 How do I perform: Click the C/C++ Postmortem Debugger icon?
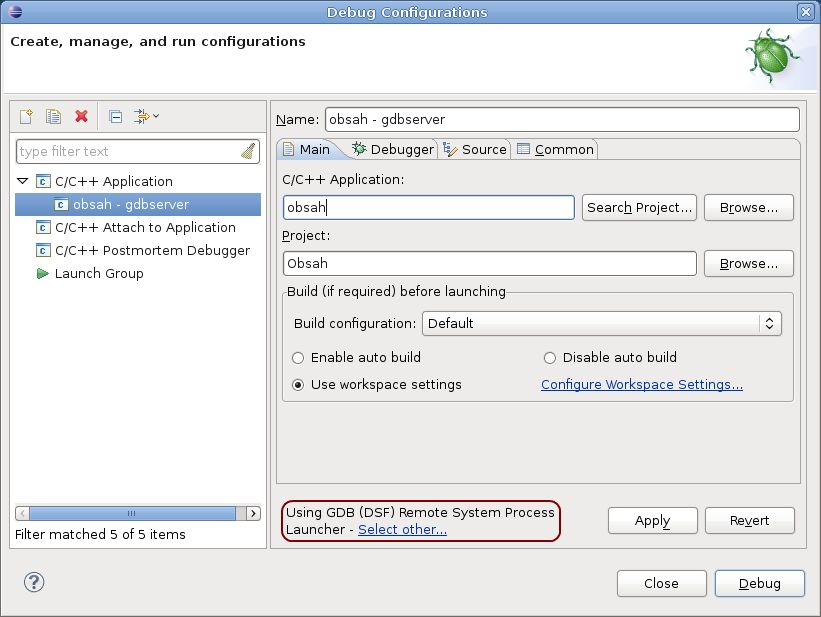43,250
